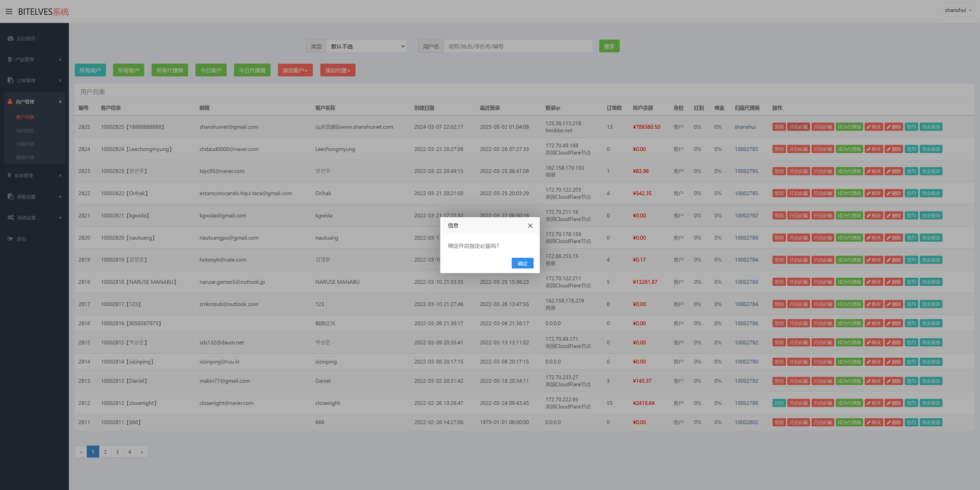
Task: Open 充值列表 in sidebar submenu
Action: tap(25, 144)
